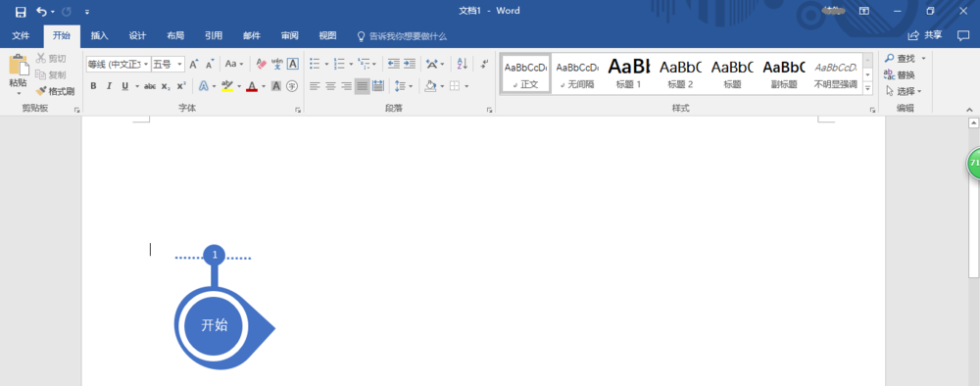The height and width of the screenshot is (386, 980).
Task: Toggle show paragraph marks
Action: (x=484, y=64)
